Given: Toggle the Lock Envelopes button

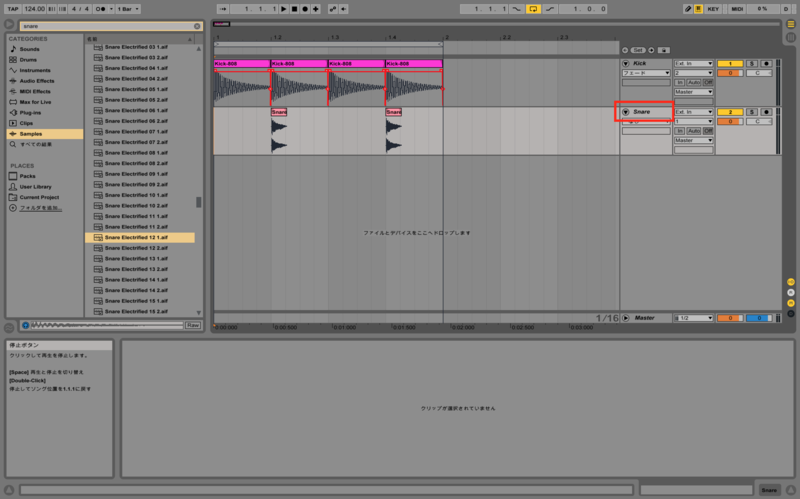Looking at the screenshot, I should click(663, 50).
